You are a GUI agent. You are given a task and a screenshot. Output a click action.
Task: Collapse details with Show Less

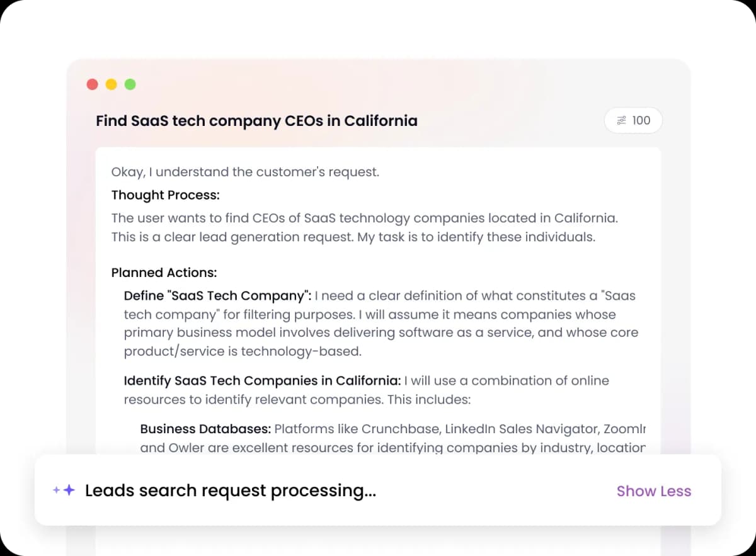point(653,491)
